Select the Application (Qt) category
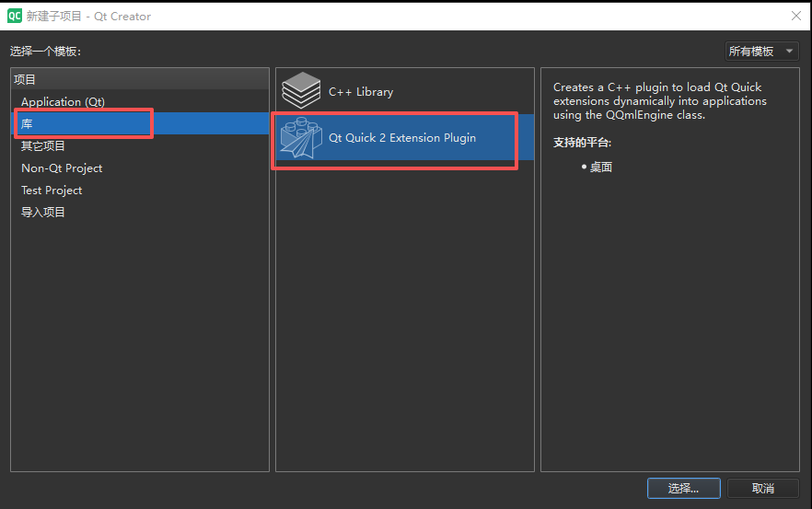This screenshot has height=509, width=812. 140,101
